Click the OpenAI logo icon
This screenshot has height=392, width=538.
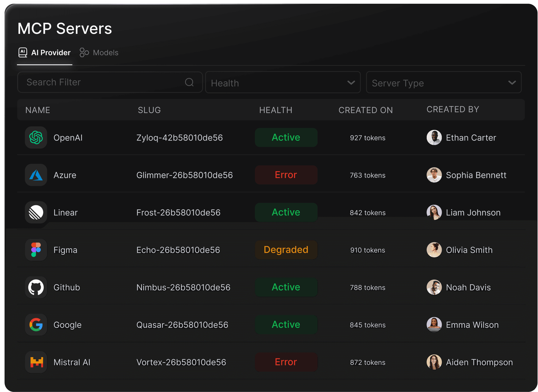coord(36,138)
